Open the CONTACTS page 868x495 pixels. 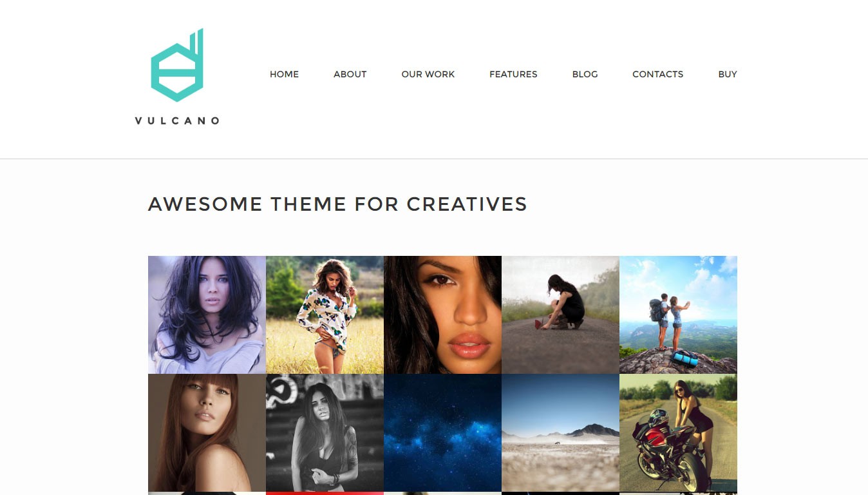pyautogui.click(x=657, y=74)
